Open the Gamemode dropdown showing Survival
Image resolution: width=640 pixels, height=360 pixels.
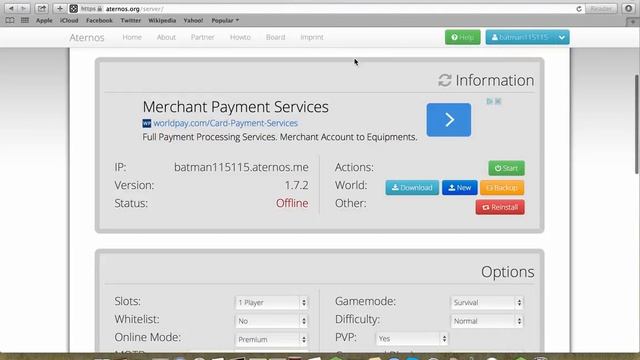pyautogui.click(x=487, y=302)
